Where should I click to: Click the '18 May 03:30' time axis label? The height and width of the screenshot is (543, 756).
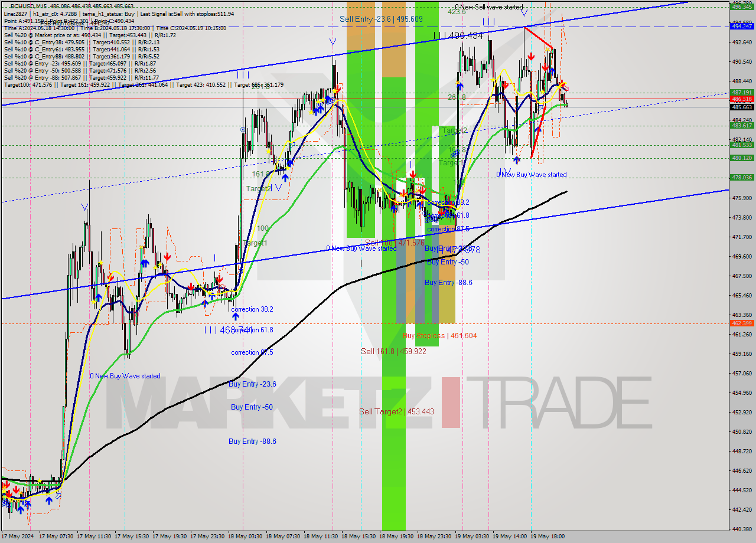pos(246,537)
